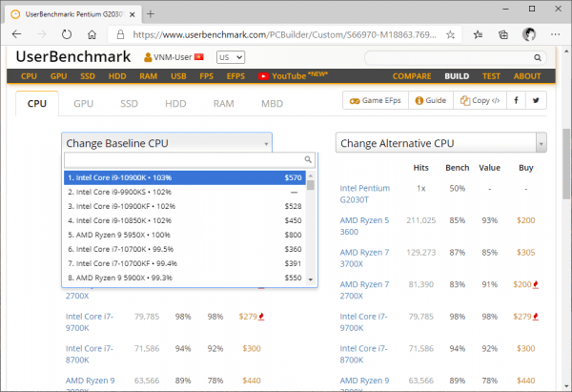Image resolution: width=572 pixels, height=392 pixels.
Task: Click the page vertical scrollbar thumb
Action: pyautogui.click(x=566, y=164)
